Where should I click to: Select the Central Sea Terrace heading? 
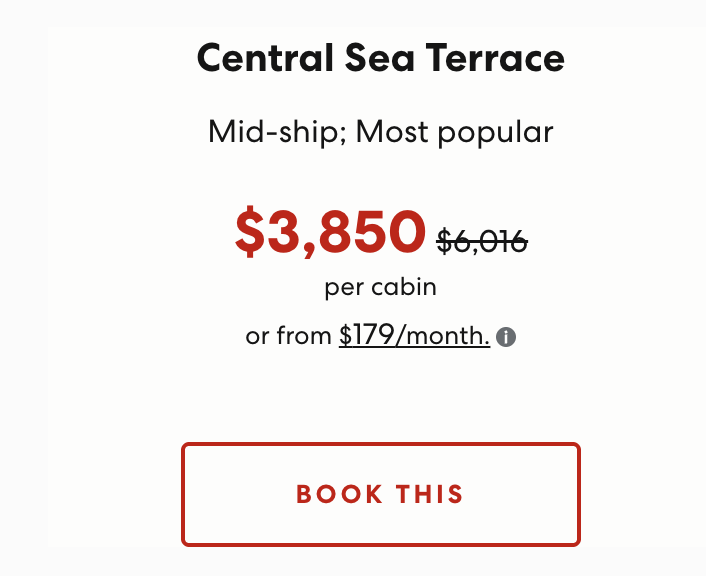click(380, 58)
